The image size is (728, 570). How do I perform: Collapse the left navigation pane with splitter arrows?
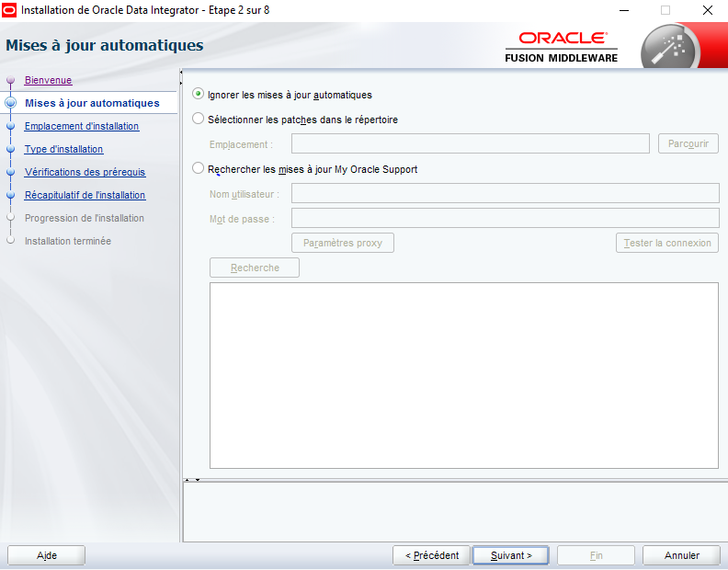180,77
